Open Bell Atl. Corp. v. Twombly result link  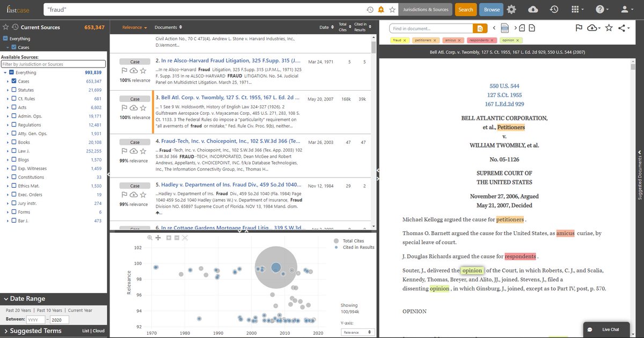(x=230, y=98)
